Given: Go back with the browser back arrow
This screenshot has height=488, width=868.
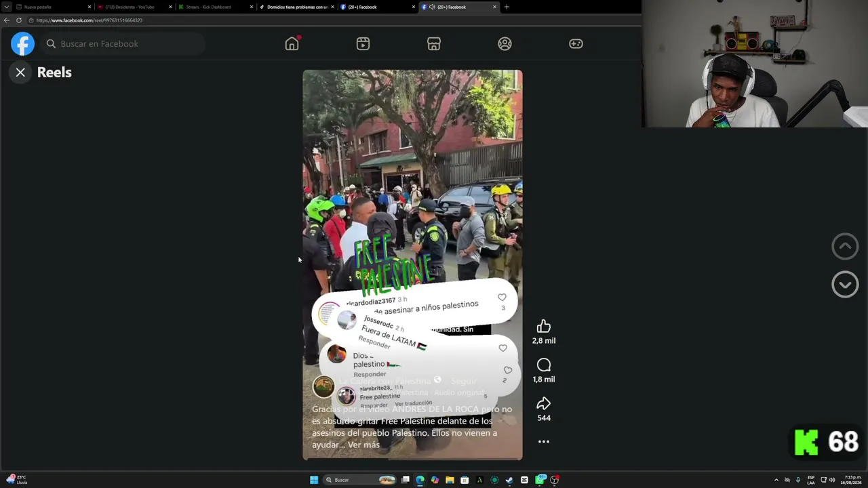Looking at the screenshot, I should [x=6, y=20].
